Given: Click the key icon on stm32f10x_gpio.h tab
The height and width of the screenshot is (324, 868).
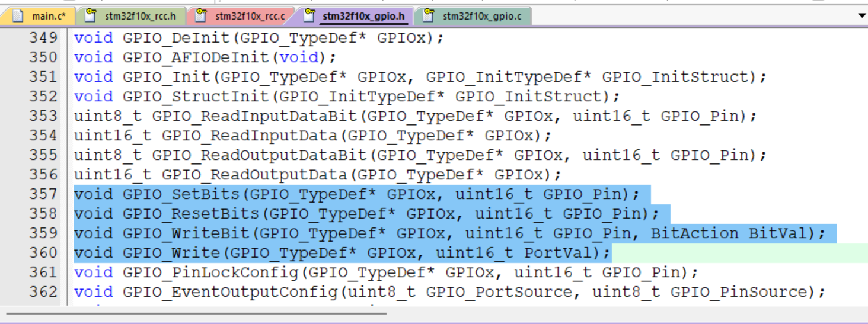Looking at the screenshot, I should [309, 15].
